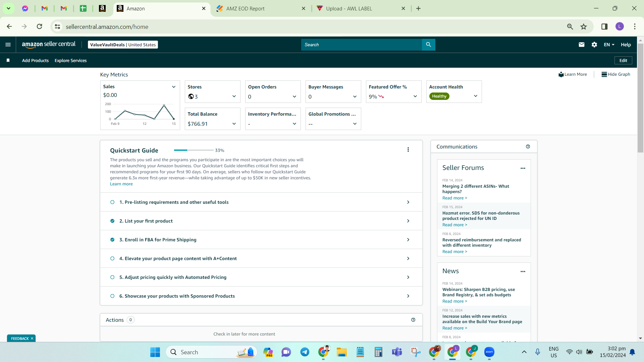Image resolution: width=644 pixels, height=362 pixels.
Task: Click the Edit button
Action: (623, 60)
